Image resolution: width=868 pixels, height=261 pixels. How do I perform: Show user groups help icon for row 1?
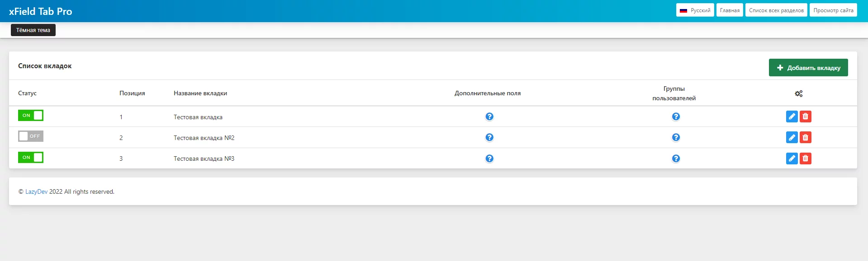click(675, 117)
